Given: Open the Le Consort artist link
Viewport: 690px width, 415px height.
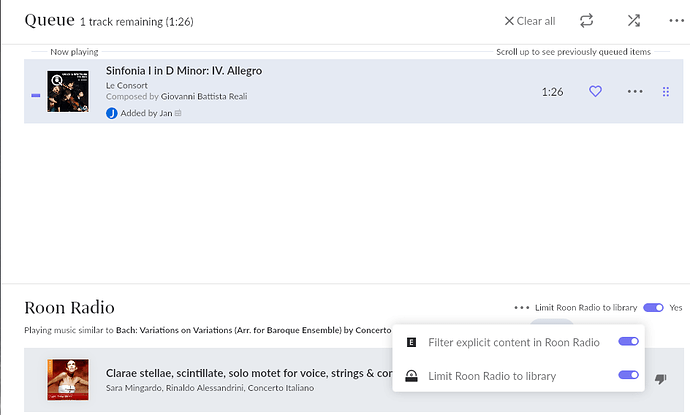Looking at the screenshot, I should click(127, 85).
